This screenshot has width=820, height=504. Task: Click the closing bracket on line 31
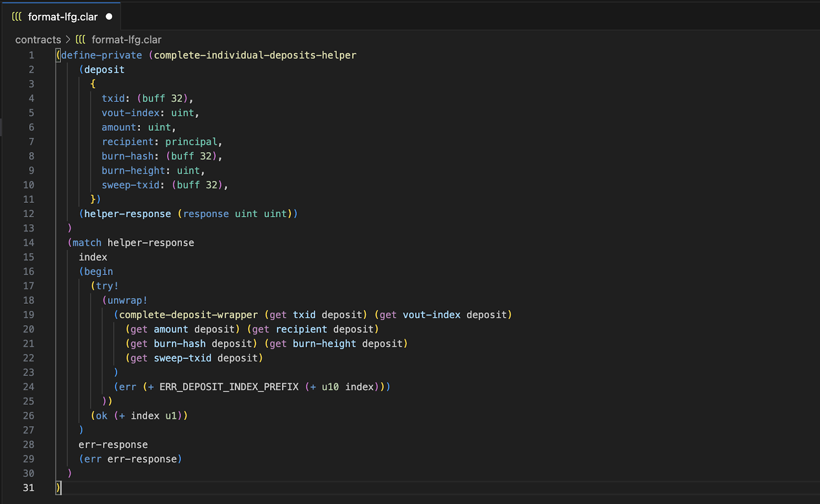58,488
